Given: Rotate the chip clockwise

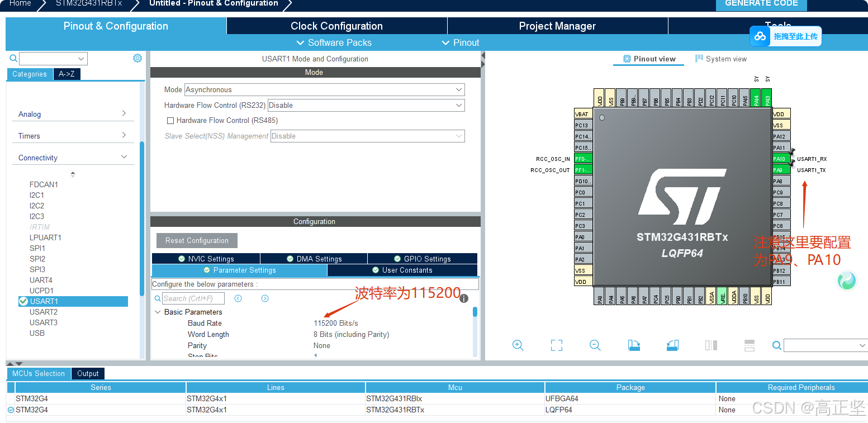Looking at the screenshot, I should [x=634, y=345].
